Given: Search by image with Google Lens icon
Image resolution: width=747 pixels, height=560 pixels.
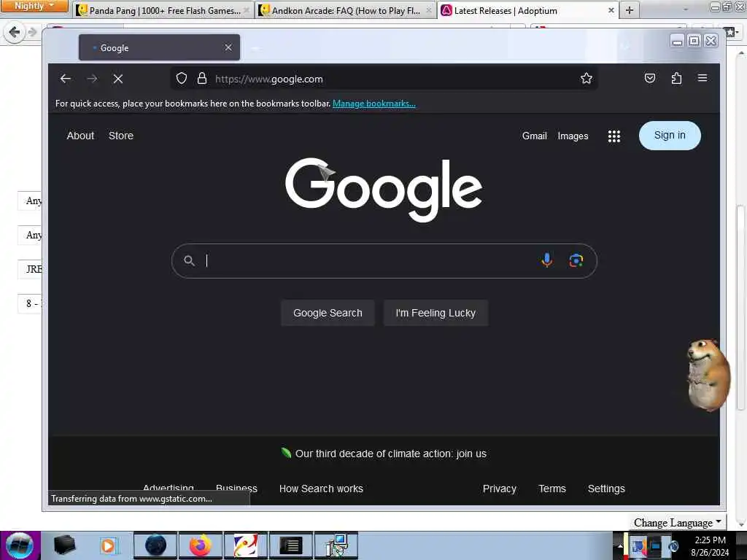Looking at the screenshot, I should click(576, 260).
